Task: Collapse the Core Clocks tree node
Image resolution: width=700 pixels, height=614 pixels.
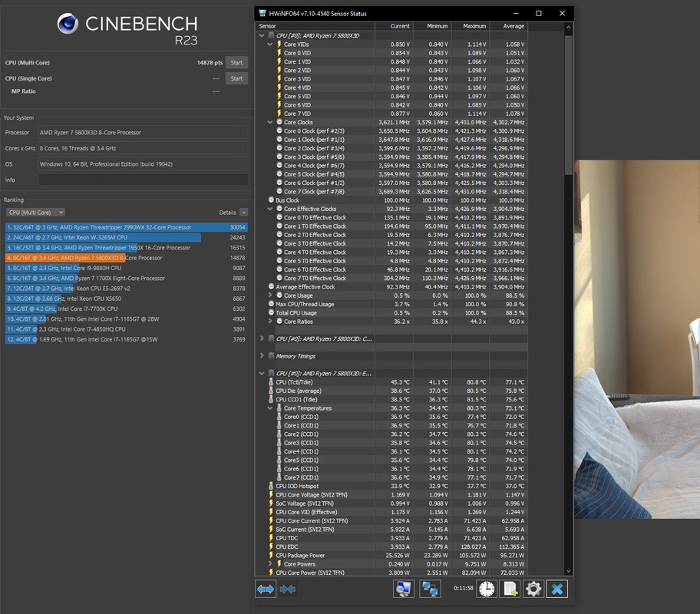Action: 269,122
